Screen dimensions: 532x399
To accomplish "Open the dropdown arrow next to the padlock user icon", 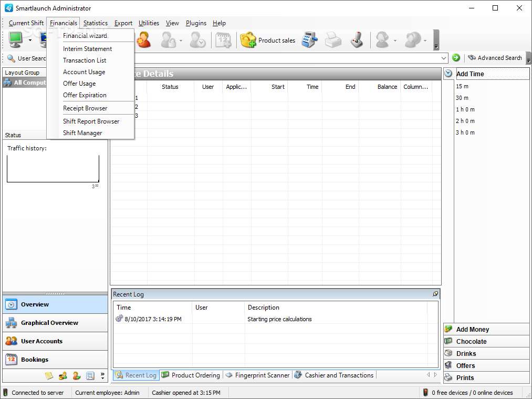I will pyautogui.click(x=181, y=40).
